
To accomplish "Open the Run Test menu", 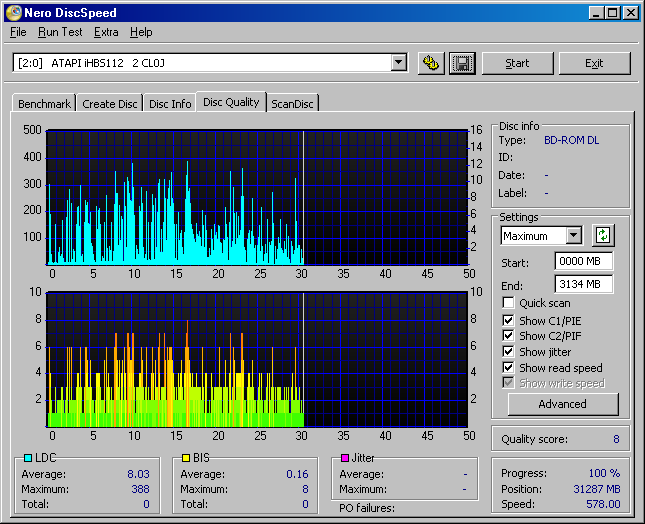I will coord(60,32).
